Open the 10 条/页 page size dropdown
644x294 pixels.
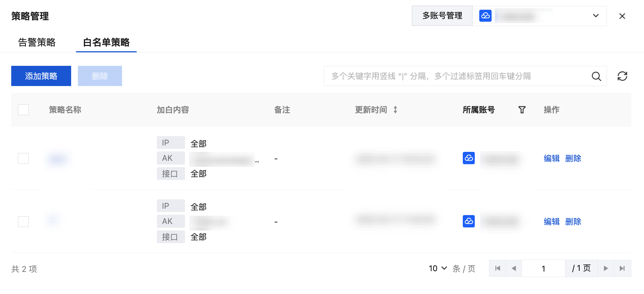pyautogui.click(x=438, y=268)
